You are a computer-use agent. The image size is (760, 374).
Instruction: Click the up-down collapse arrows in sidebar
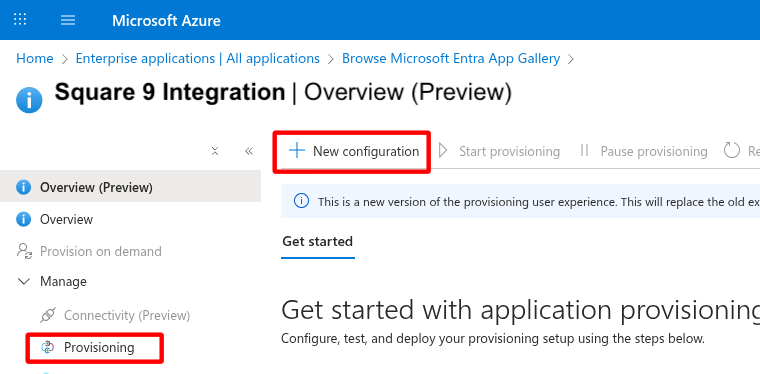(215, 151)
